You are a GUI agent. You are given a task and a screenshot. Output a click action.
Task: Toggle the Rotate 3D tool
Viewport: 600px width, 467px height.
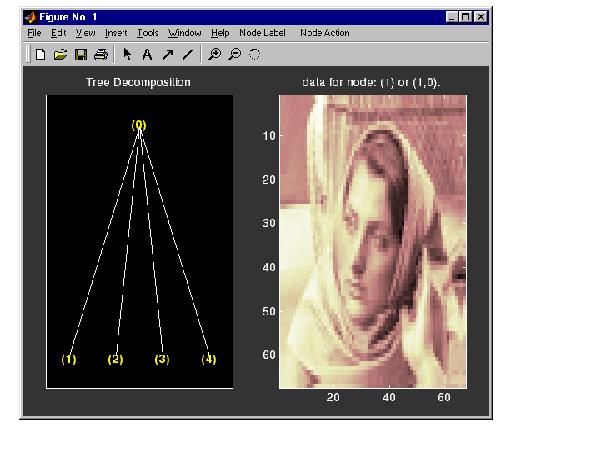[254, 54]
